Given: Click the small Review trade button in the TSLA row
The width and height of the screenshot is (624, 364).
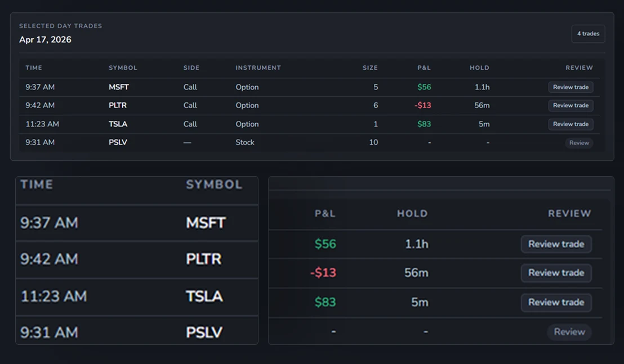Looking at the screenshot, I should tap(570, 124).
